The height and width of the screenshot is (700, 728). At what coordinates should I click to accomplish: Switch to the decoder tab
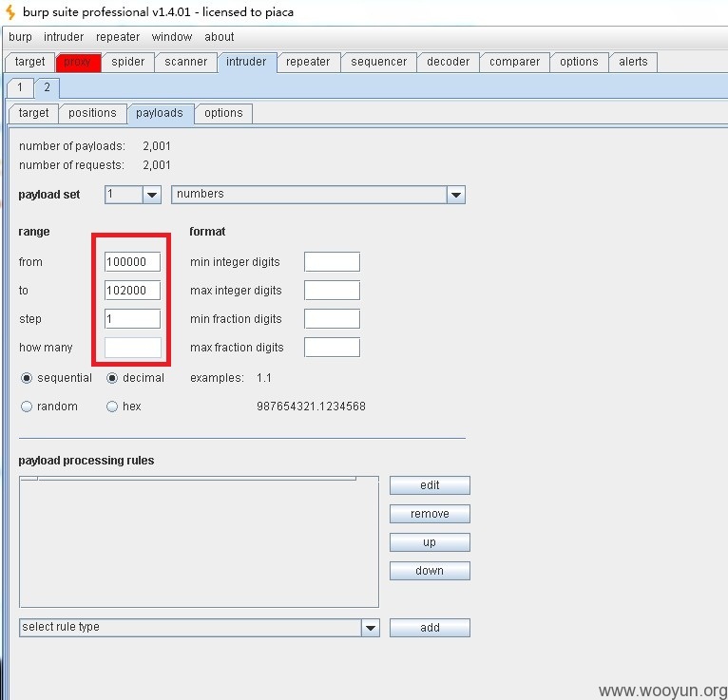point(448,62)
